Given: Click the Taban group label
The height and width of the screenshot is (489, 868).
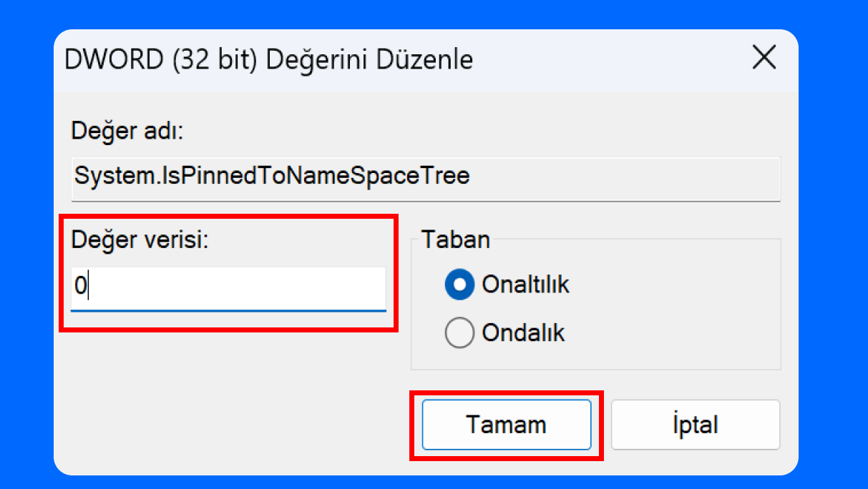Looking at the screenshot, I should point(455,239).
